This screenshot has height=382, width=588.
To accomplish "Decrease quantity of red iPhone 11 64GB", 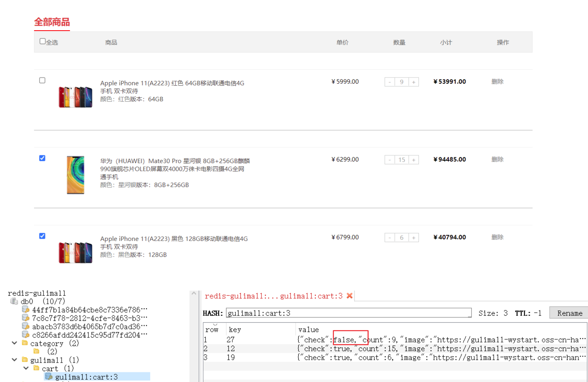I will pyautogui.click(x=389, y=82).
